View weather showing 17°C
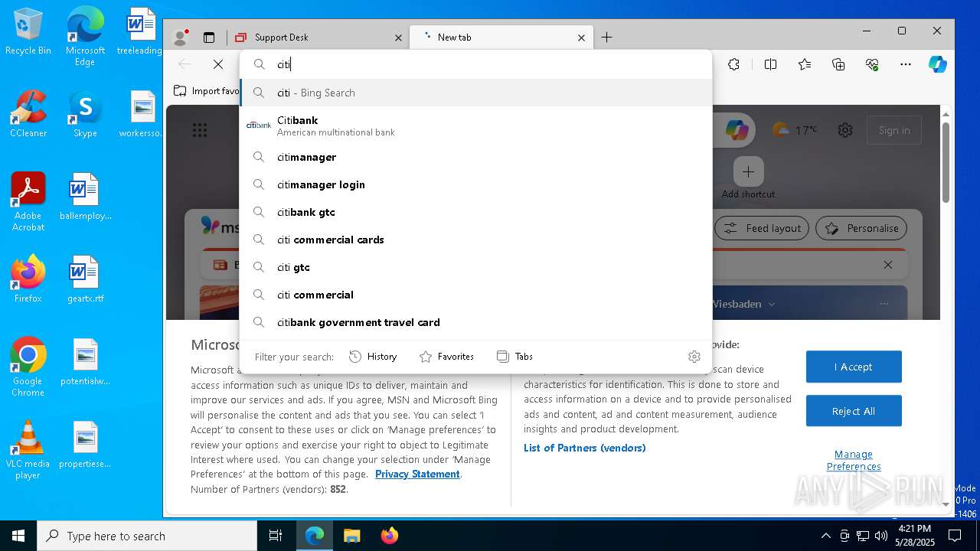Image resolution: width=980 pixels, height=551 pixels. (x=795, y=130)
